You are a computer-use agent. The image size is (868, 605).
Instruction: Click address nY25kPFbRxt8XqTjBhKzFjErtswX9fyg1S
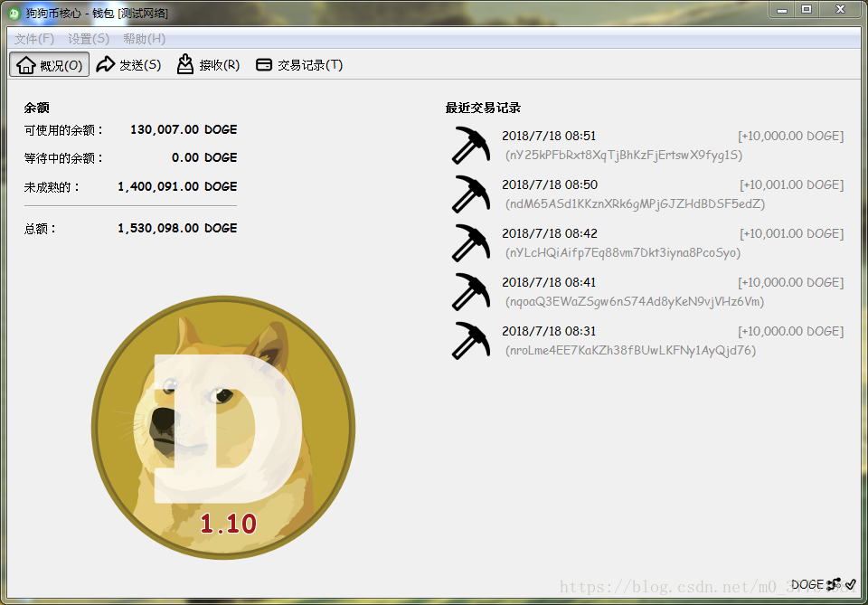click(624, 155)
